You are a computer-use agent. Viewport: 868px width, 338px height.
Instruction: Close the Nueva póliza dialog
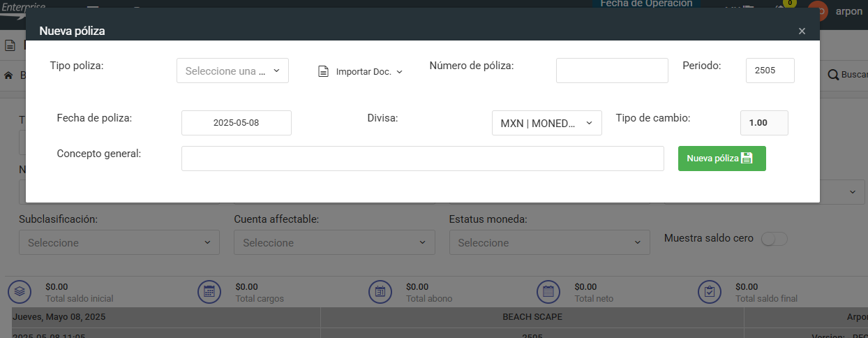pos(802,31)
